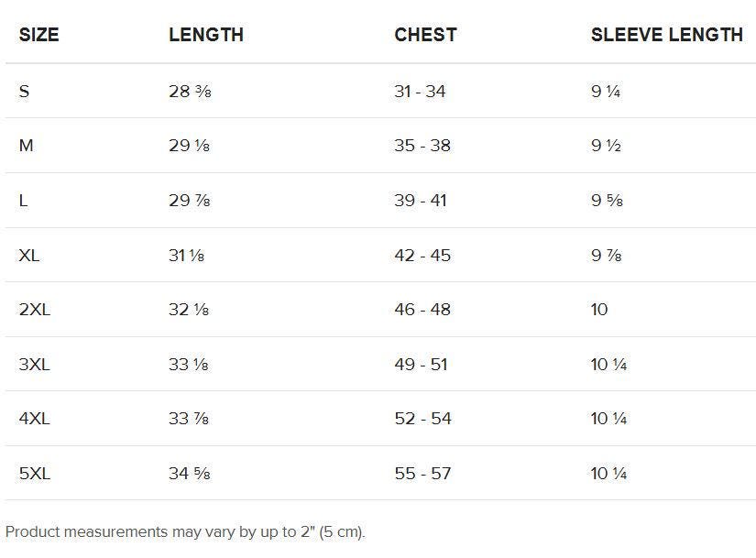Select the XL size row label
Image resolution: width=756 pixels, height=558 pixels.
point(29,255)
